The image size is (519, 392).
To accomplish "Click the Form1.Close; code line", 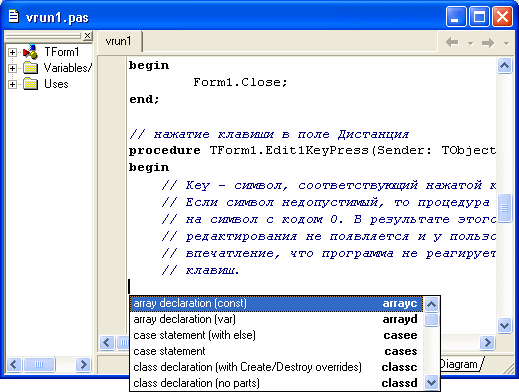I will (x=240, y=82).
